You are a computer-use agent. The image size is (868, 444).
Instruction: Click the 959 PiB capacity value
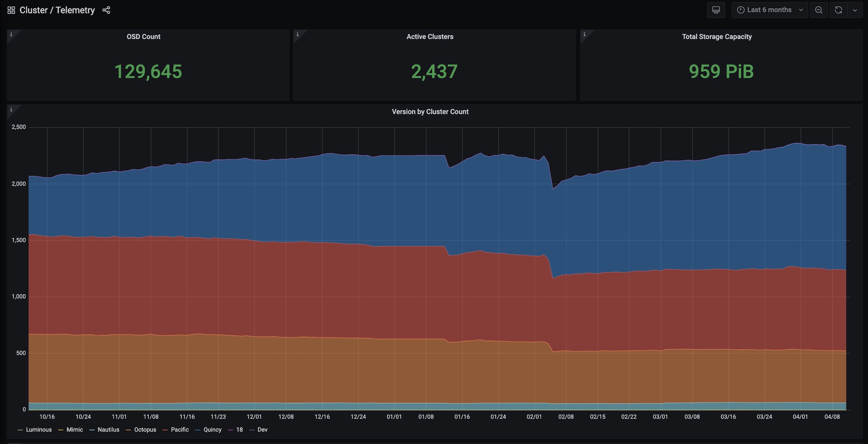(x=721, y=71)
